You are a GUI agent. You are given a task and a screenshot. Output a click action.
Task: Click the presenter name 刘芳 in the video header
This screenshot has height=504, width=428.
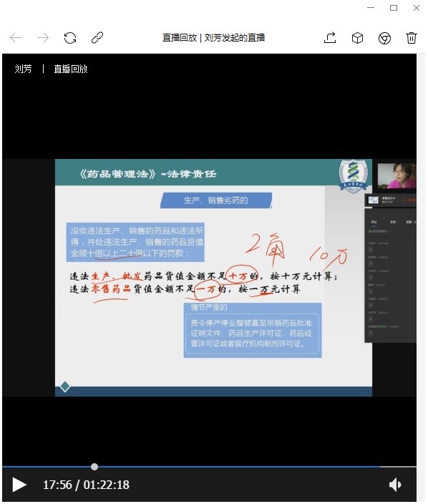click(x=23, y=69)
